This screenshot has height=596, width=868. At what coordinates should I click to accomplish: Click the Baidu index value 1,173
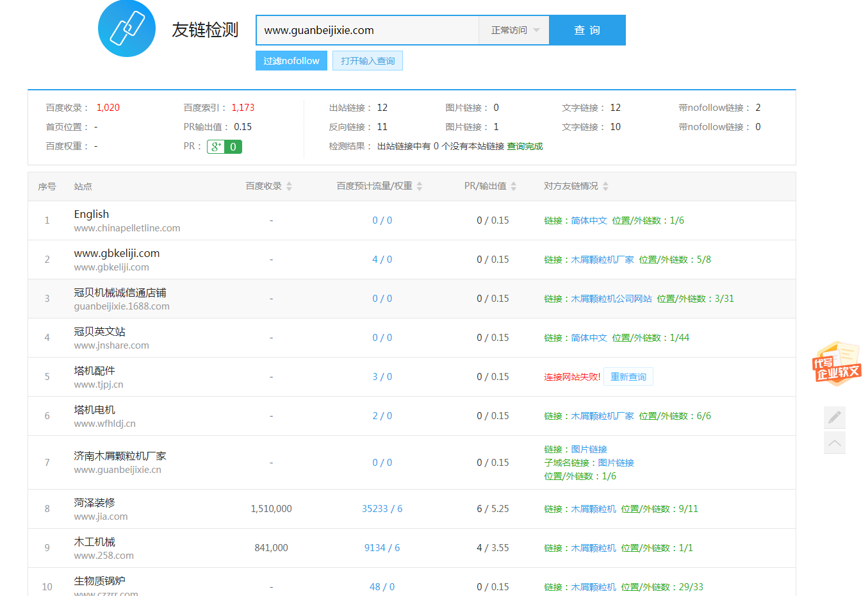point(243,108)
